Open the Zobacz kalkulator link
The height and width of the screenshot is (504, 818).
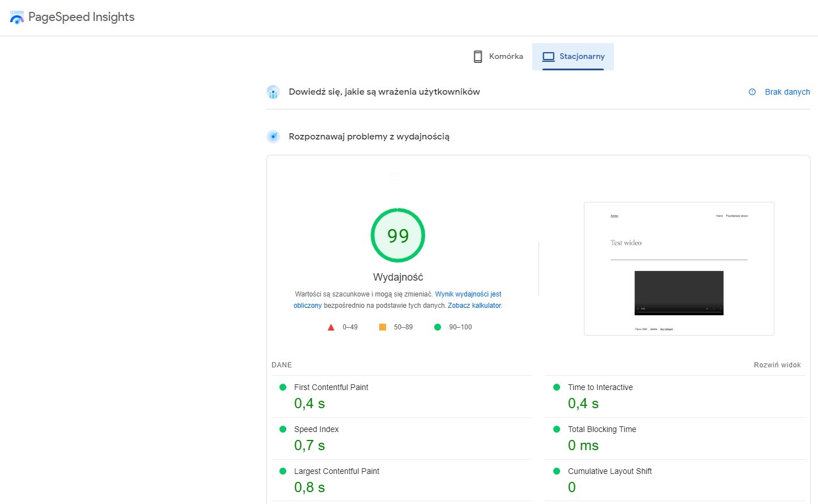click(x=474, y=306)
